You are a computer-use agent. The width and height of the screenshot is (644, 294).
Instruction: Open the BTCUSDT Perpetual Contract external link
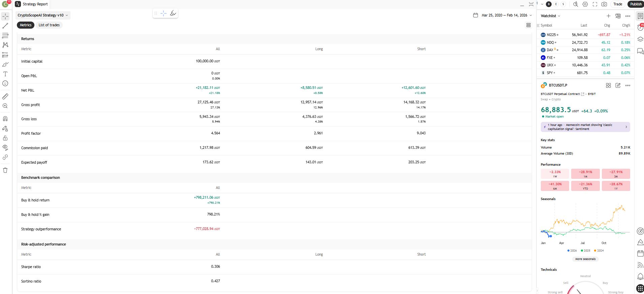click(x=582, y=94)
